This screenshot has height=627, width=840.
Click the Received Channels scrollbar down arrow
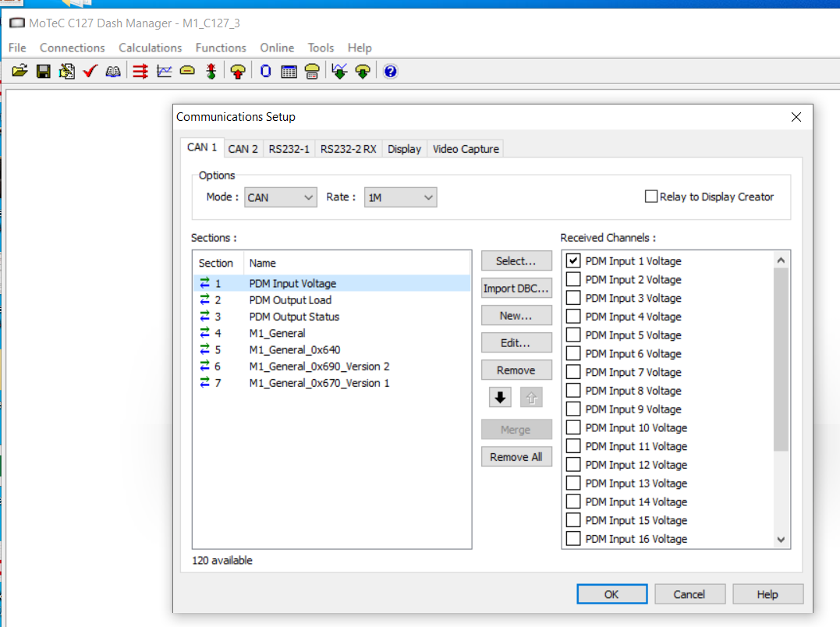tap(781, 539)
